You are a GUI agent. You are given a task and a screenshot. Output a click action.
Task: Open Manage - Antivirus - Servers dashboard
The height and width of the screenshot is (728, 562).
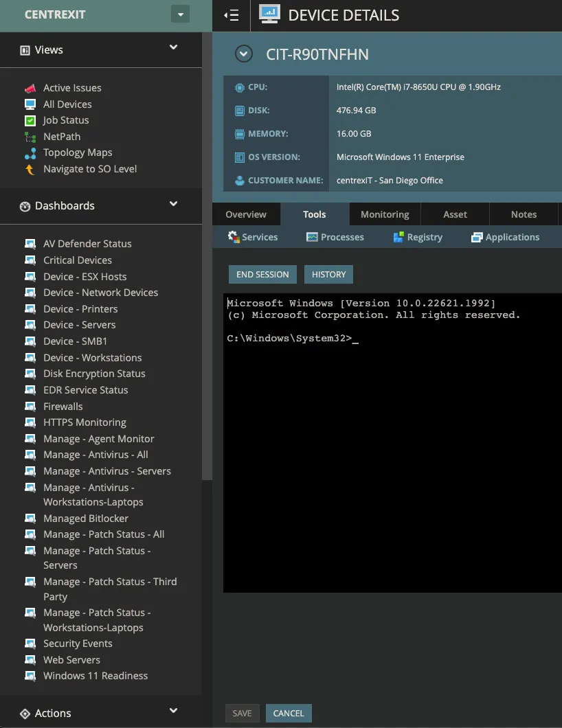click(106, 471)
